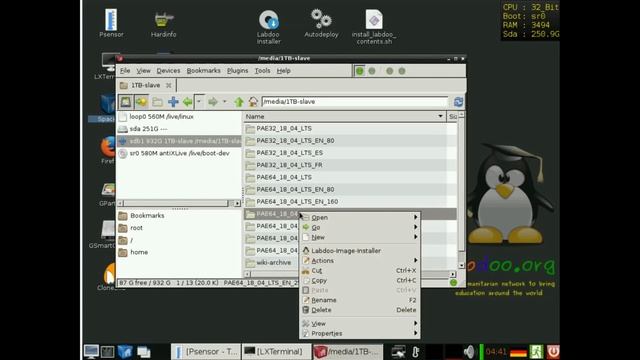Viewport: 640px width, 360px height.
Task: Select the wiki-archive folder
Action: [x=271, y=262]
